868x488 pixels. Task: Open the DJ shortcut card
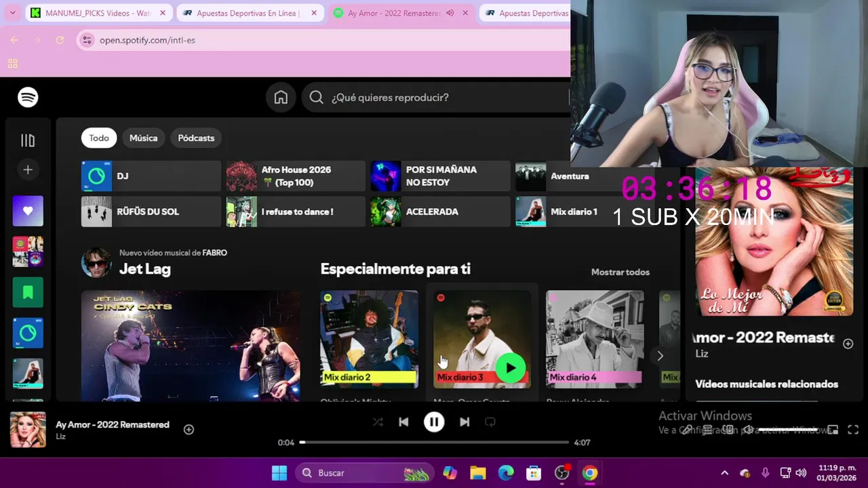pos(151,176)
